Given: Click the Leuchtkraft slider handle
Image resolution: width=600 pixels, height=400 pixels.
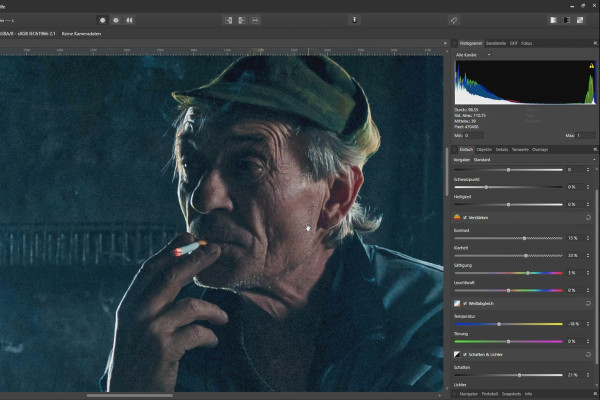Looking at the screenshot, I should pos(509,290).
